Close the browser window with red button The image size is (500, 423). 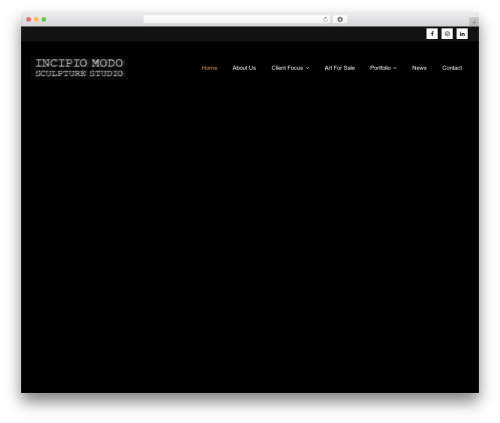point(29,19)
